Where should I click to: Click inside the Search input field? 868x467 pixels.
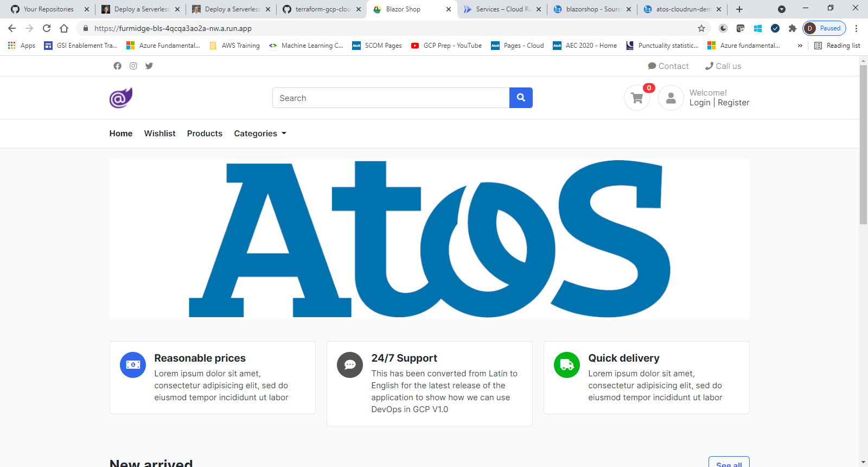[391, 98]
